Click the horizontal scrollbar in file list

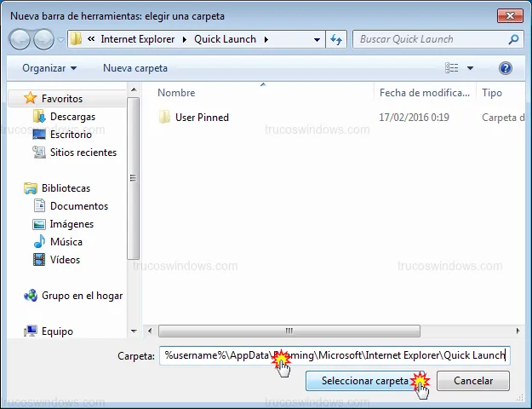tap(289, 331)
